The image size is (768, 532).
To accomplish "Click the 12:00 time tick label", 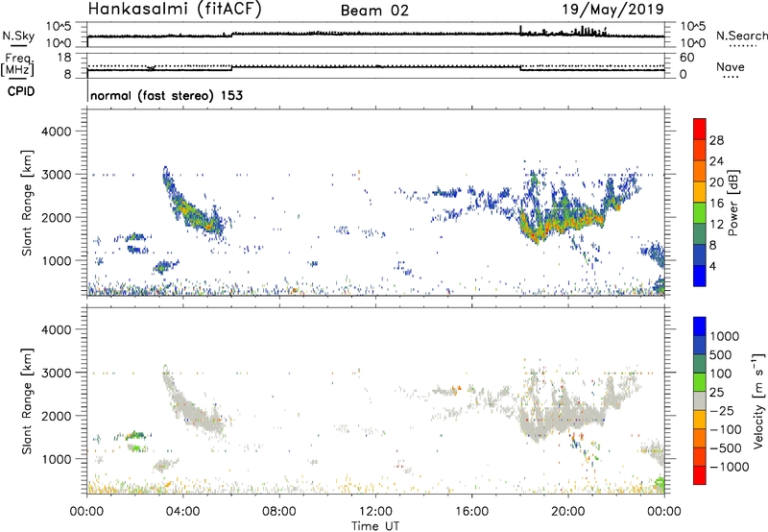I will pyautogui.click(x=375, y=512).
